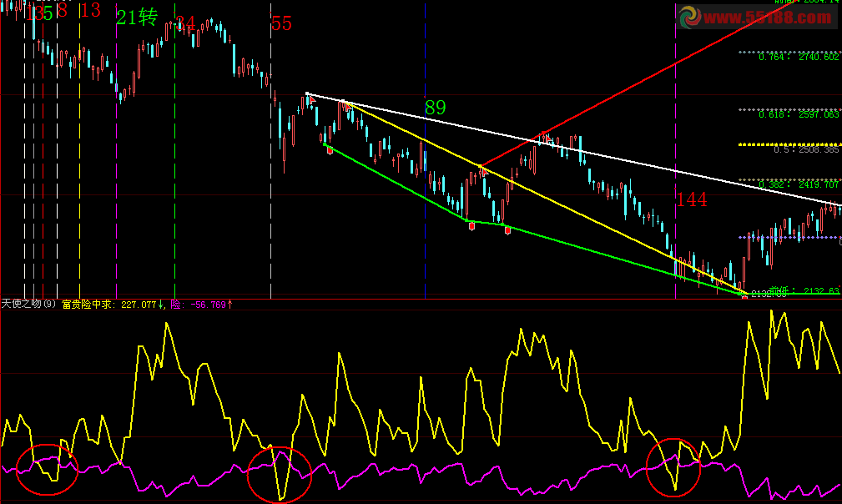Click the '0.764: 2740.602' Fibonacci level label
842x504 pixels.
coord(799,57)
